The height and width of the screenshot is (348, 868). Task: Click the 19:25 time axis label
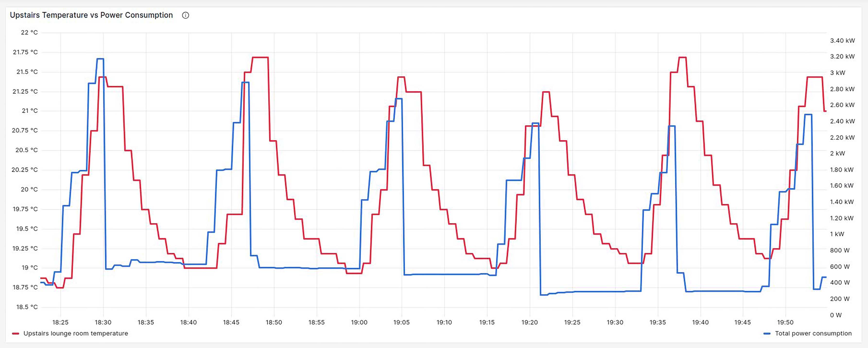pyautogui.click(x=573, y=322)
